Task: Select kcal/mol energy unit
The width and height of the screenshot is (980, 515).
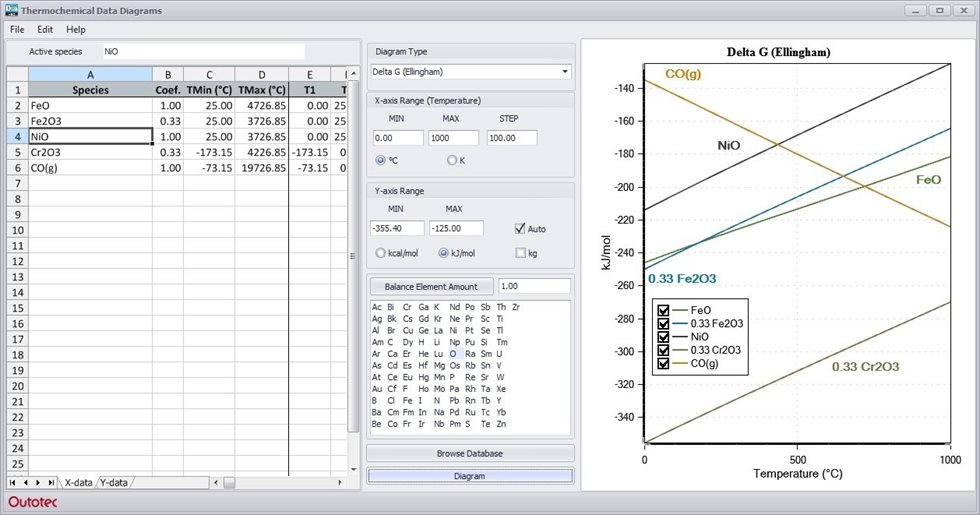Action: pyautogui.click(x=380, y=253)
